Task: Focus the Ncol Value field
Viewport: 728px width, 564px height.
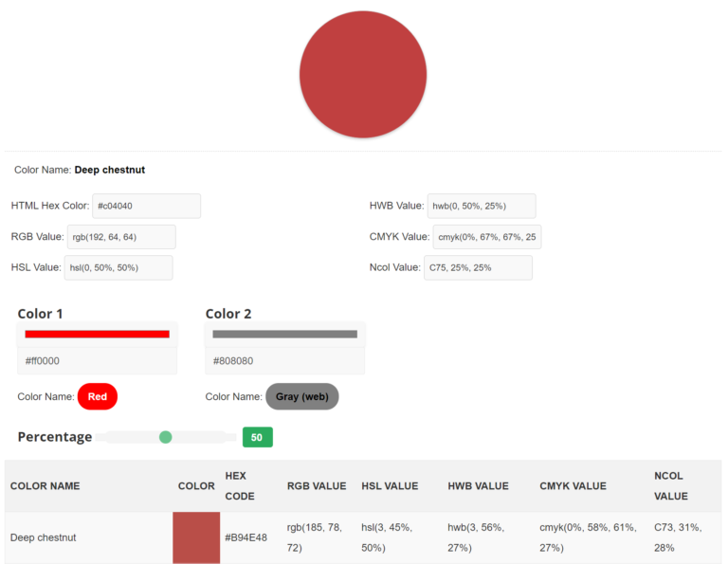Action: pos(477,267)
